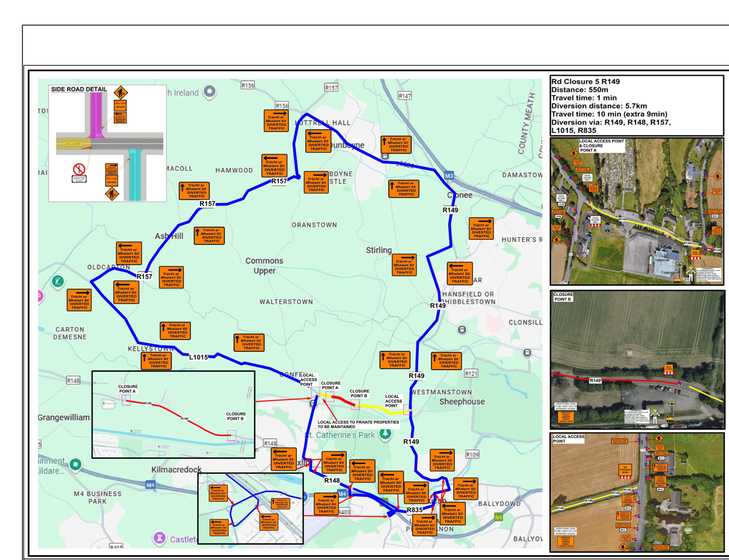This screenshot has height=560, width=729.
Task: Click the 'Commons Upper' place name
Action: (264, 266)
